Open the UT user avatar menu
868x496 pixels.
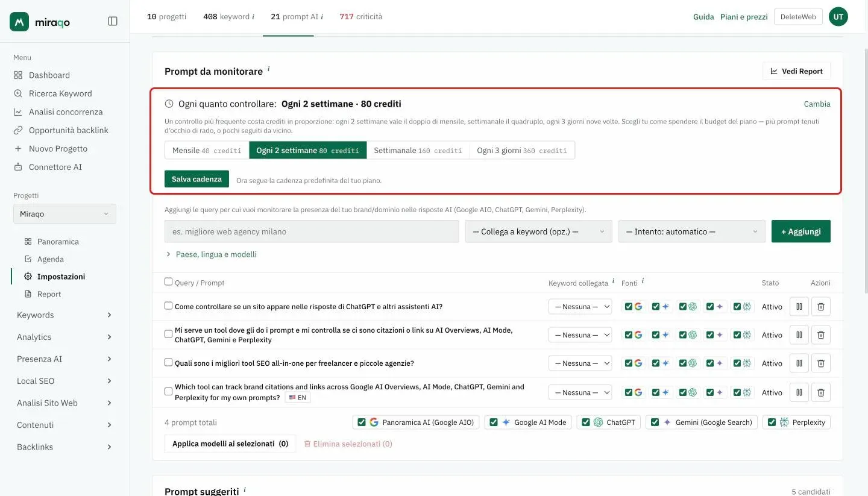coord(838,17)
